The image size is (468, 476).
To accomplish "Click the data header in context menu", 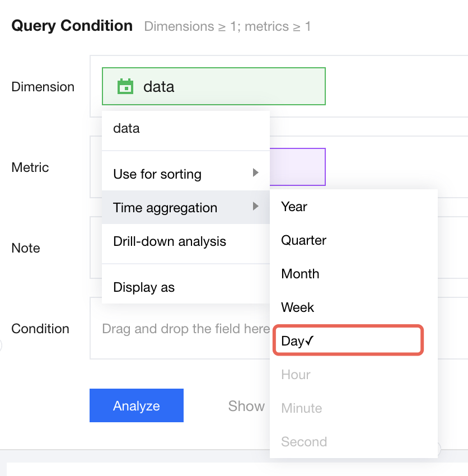I will [x=127, y=128].
